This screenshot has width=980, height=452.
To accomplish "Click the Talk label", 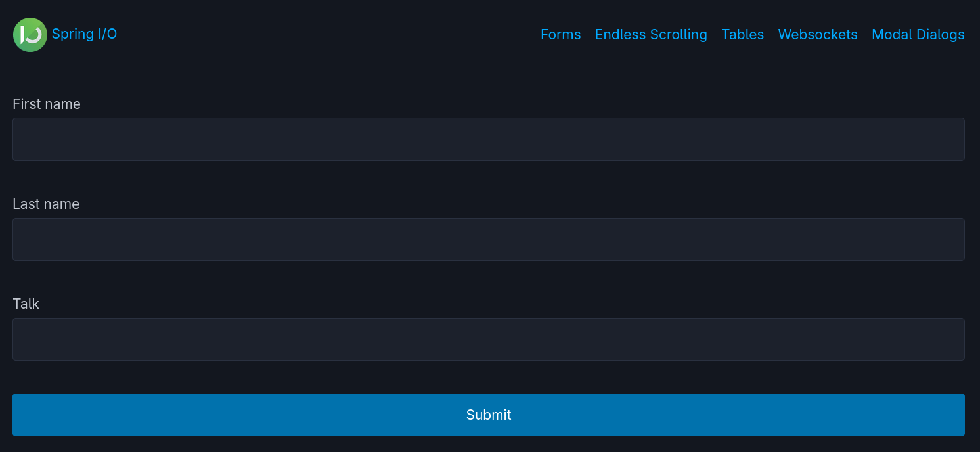I will point(26,304).
